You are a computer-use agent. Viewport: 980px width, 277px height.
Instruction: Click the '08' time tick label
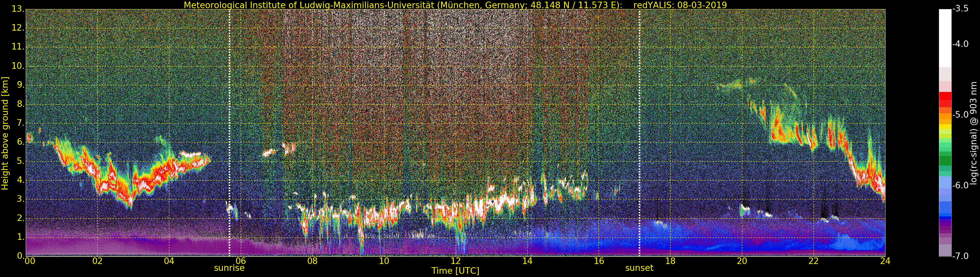(312, 261)
